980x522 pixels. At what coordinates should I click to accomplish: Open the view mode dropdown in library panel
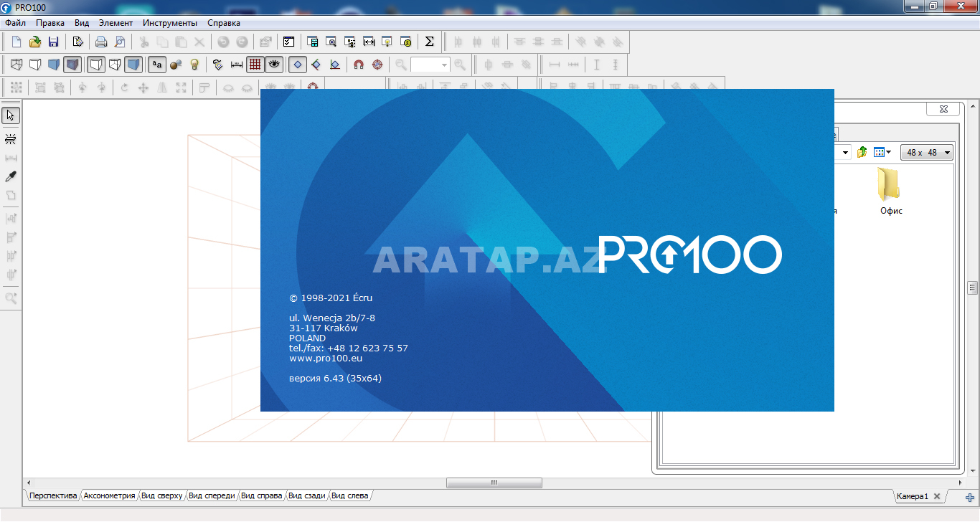coord(882,152)
